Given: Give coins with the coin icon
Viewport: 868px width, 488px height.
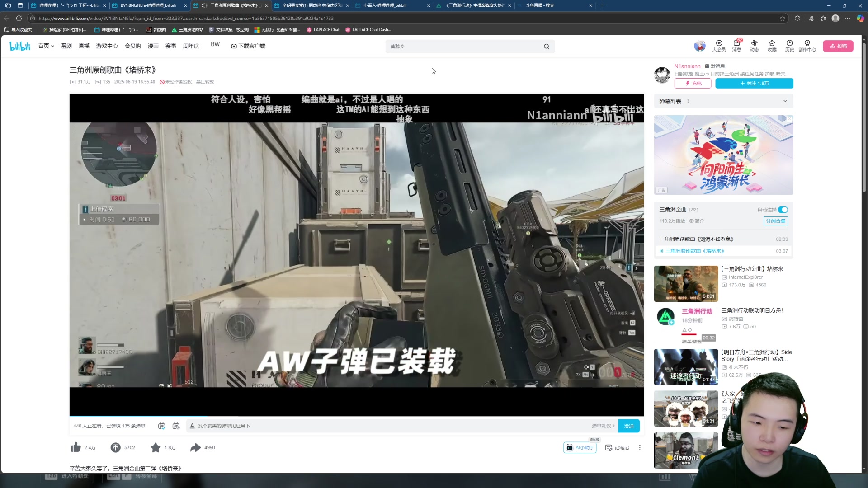Looking at the screenshot, I should coord(116,447).
